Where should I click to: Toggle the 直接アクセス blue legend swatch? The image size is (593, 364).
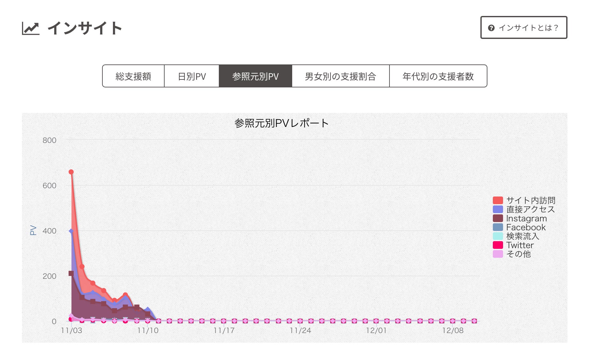tap(498, 209)
